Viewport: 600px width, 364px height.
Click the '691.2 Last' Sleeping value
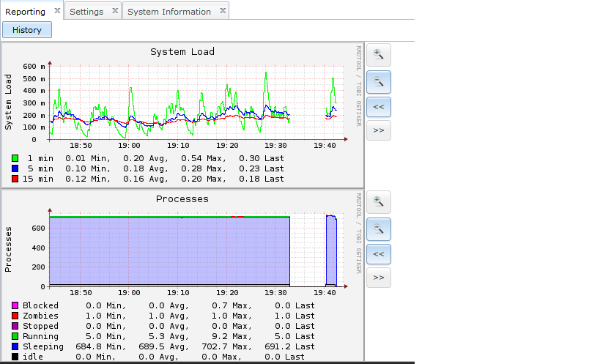(x=289, y=347)
